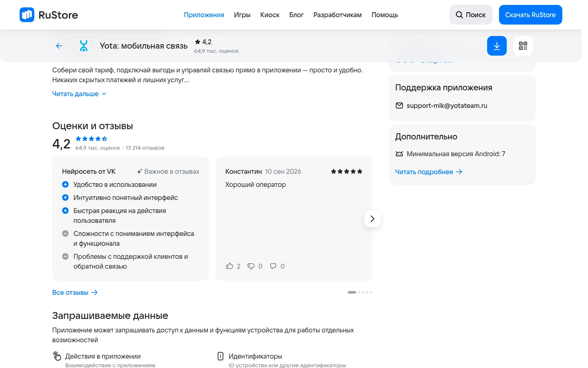Click the Нейросеть от VK heading
588x368 pixels.
pos(89,171)
